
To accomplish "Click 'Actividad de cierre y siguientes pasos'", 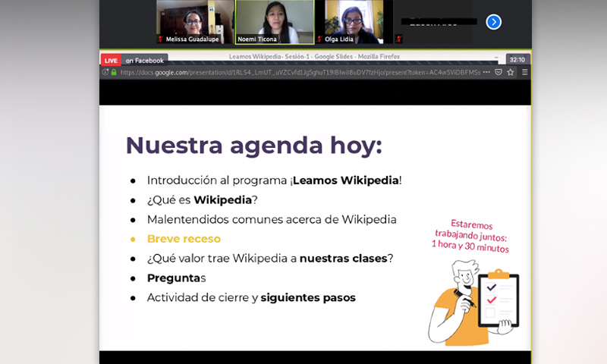I will point(251,297).
